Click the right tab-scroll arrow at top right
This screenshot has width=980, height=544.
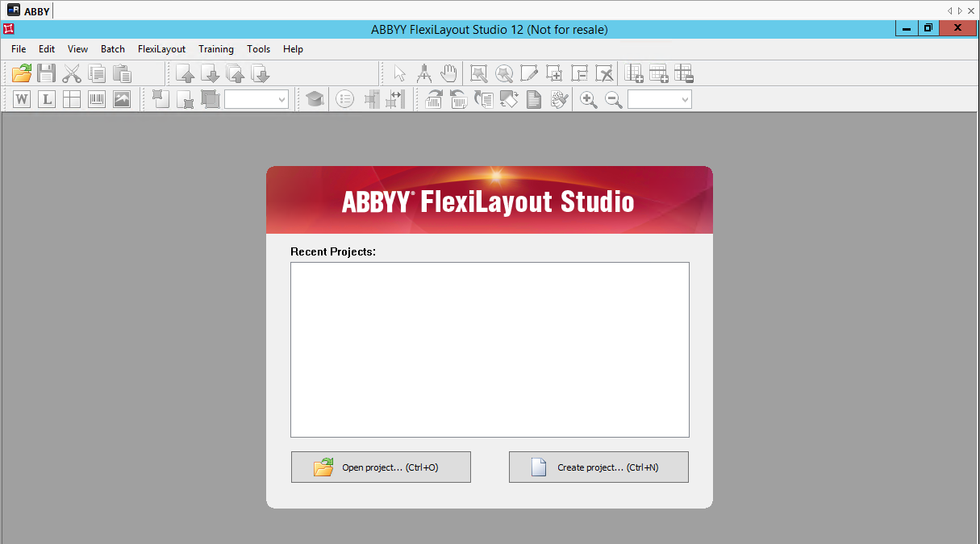(960, 10)
